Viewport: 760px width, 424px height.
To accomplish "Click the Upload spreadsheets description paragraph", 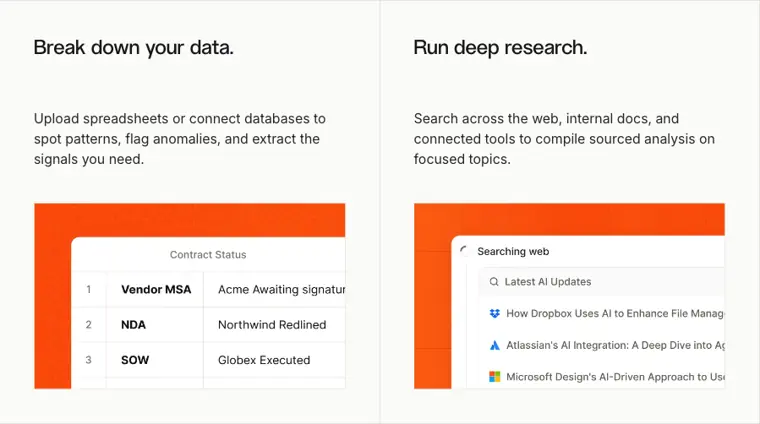I will coord(180,139).
